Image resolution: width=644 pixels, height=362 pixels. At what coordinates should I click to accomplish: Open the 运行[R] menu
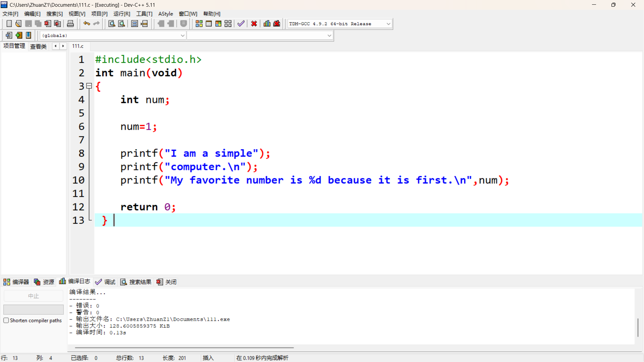pos(121,14)
